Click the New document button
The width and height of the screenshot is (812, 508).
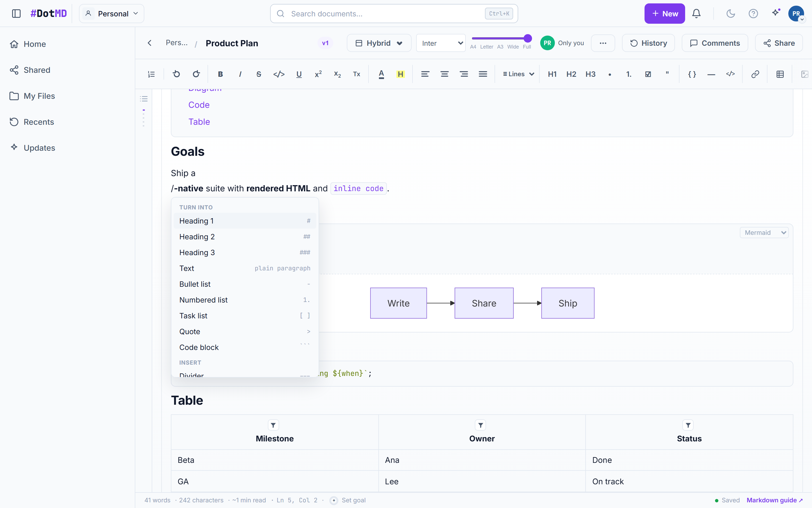click(664, 14)
